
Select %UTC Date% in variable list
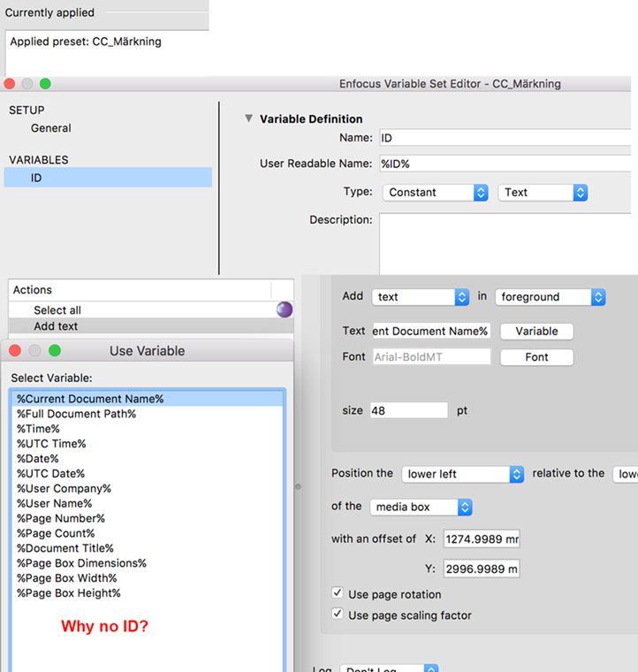pyautogui.click(x=148, y=474)
